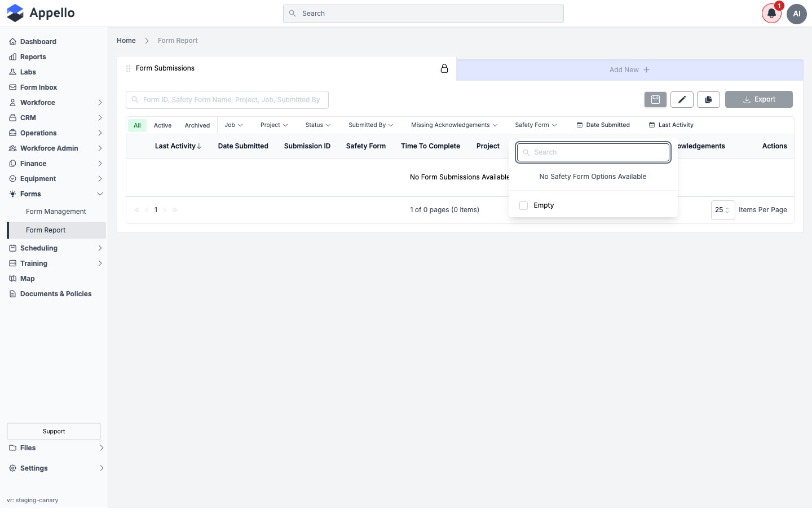Expand the Equipment sidebar menu
Viewport: 812px width, 518px height.
[x=56, y=179]
